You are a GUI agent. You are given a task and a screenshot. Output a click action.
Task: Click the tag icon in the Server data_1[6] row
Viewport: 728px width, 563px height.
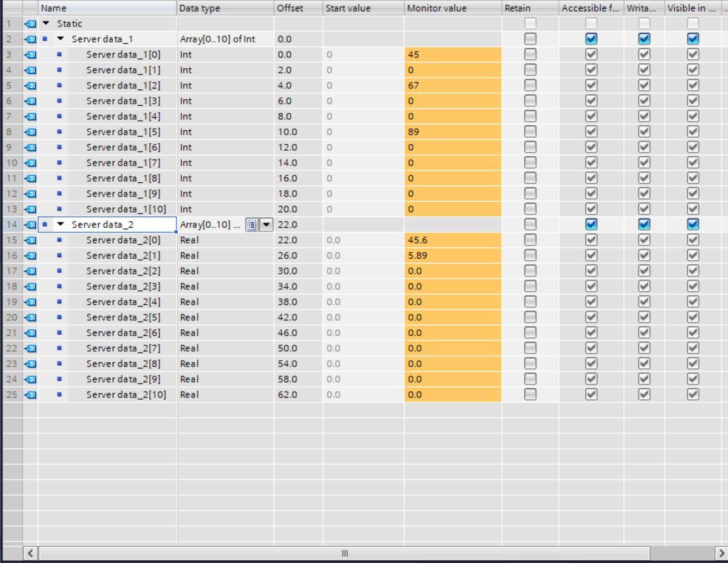(x=30, y=147)
